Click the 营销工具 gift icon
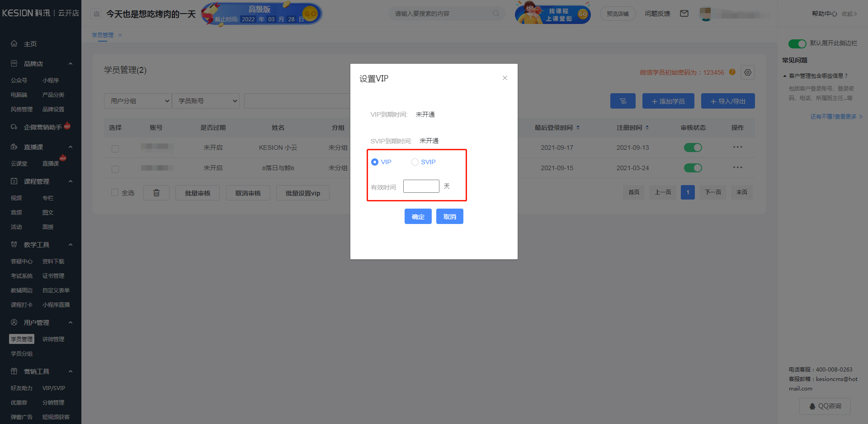Image resolution: width=868 pixels, height=424 pixels. pyautogui.click(x=14, y=371)
